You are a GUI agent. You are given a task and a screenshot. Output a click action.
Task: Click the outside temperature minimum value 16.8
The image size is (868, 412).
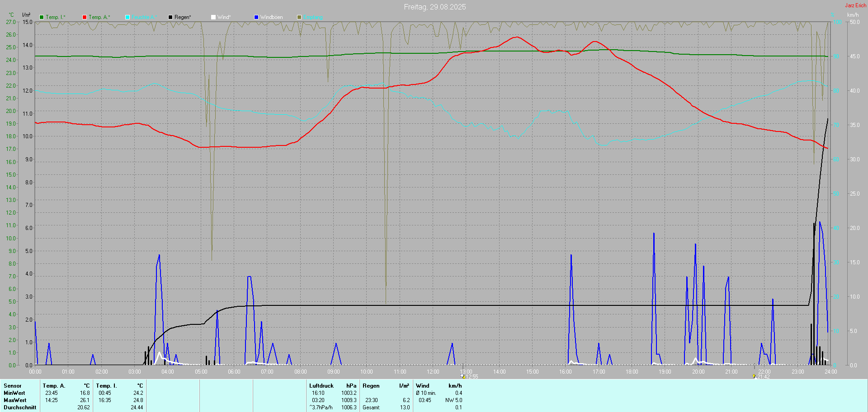(x=85, y=393)
